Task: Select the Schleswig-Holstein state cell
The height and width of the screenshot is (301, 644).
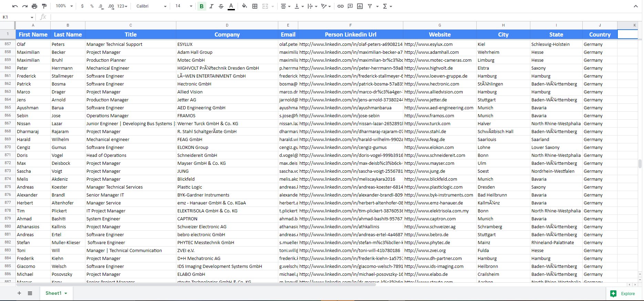Action: (x=556, y=44)
